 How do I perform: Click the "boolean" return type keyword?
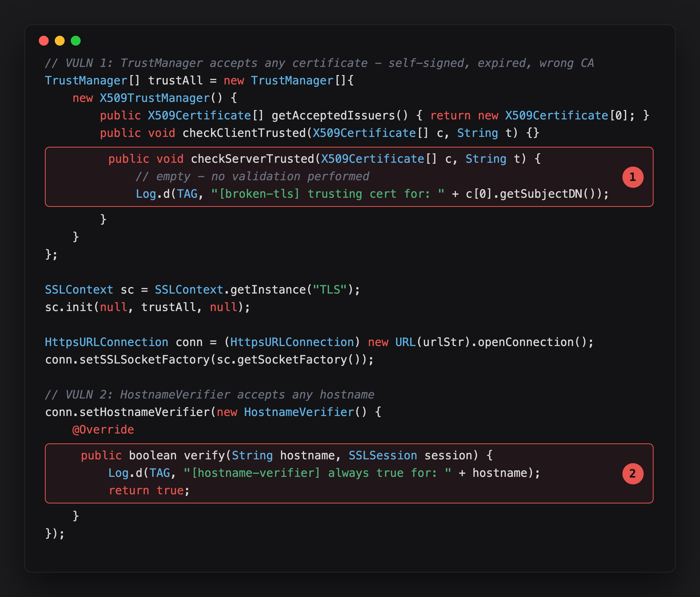pos(153,456)
